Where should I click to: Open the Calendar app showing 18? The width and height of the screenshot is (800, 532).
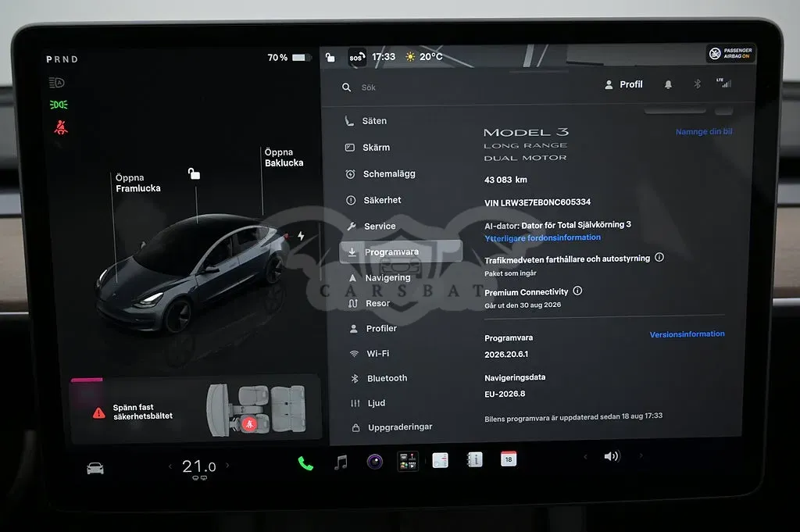(x=508, y=459)
